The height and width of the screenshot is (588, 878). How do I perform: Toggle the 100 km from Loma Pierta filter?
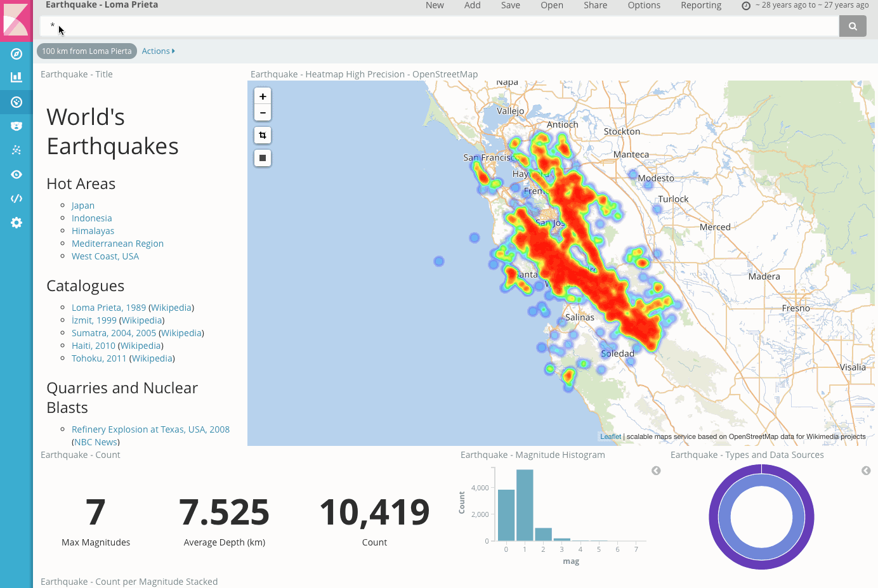tap(87, 51)
